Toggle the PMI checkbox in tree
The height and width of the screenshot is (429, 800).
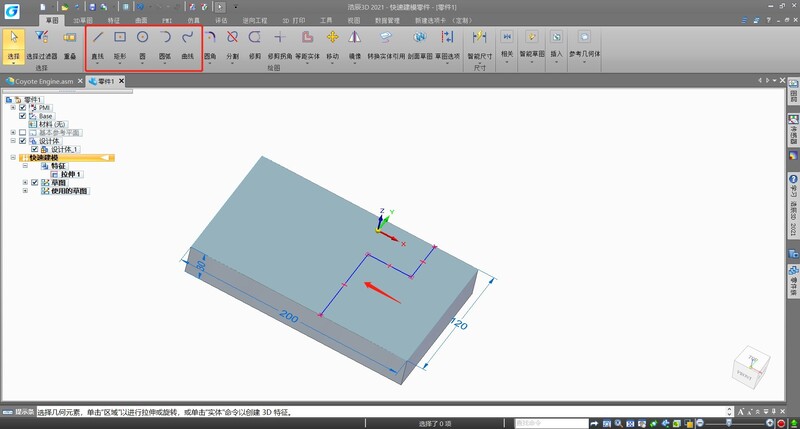[22, 108]
